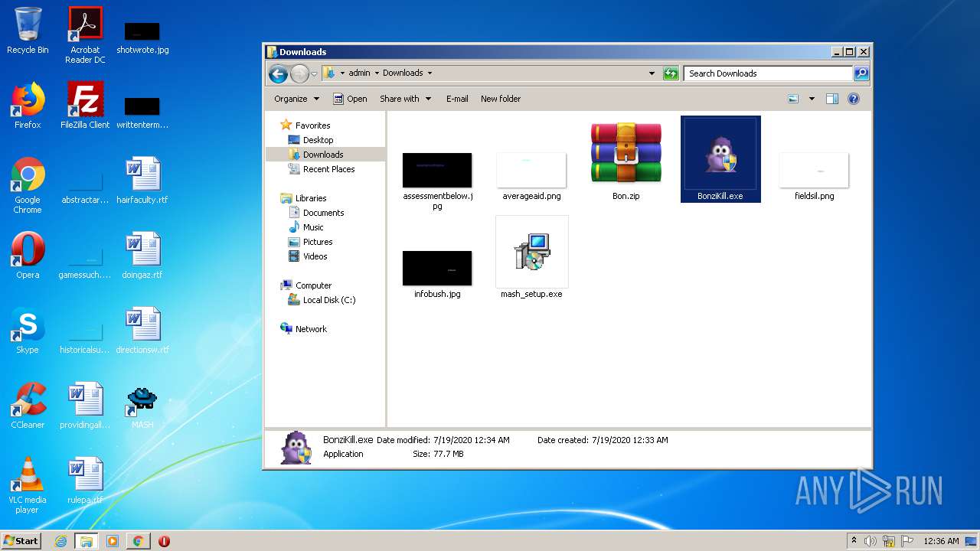Select the Recycle Bin desktop icon

click(28, 31)
